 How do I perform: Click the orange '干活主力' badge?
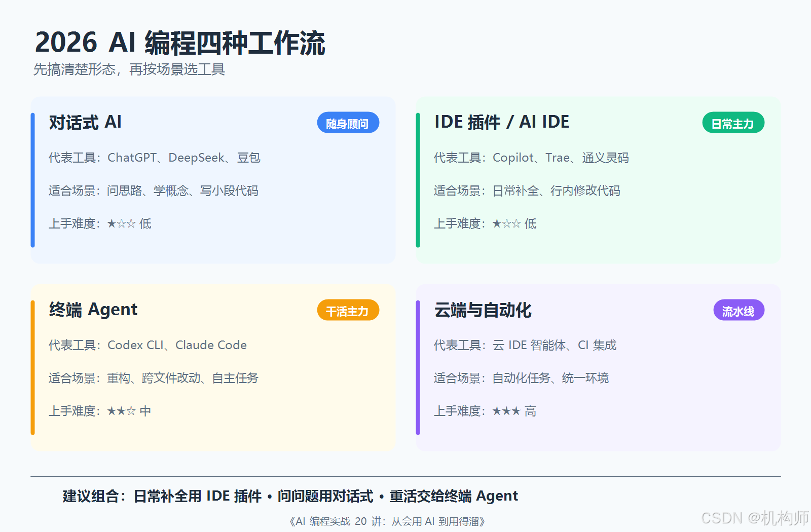tap(348, 310)
